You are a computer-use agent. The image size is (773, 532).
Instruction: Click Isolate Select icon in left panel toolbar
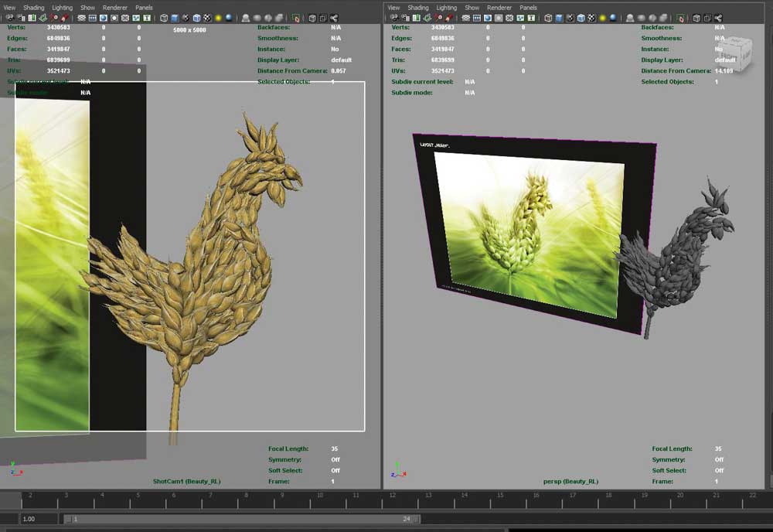tap(296, 18)
